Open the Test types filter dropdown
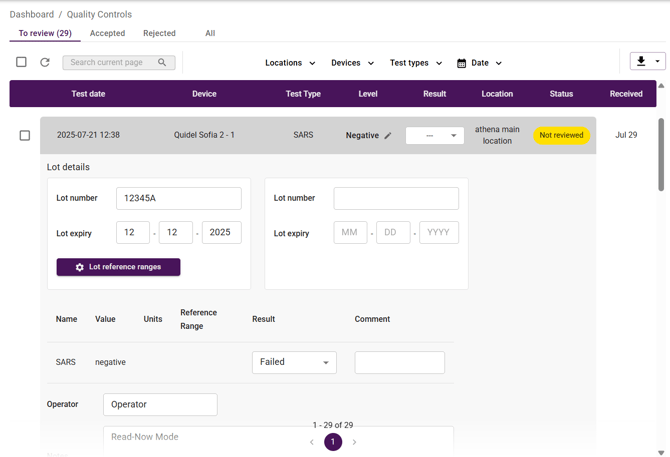The image size is (670, 457). tap(415, 63)
